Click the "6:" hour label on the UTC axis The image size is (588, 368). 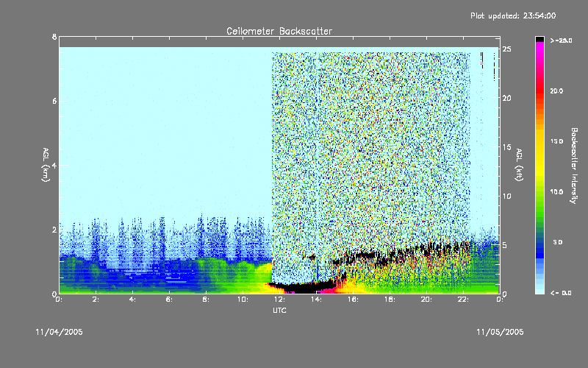170,300
